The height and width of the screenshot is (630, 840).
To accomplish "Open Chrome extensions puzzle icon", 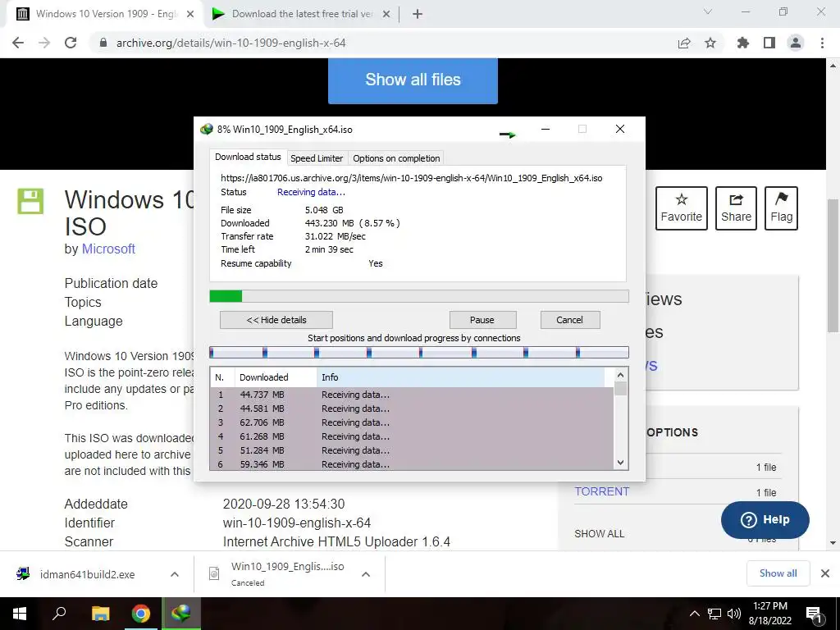I will pyautogui.click(x=743, y=43).
